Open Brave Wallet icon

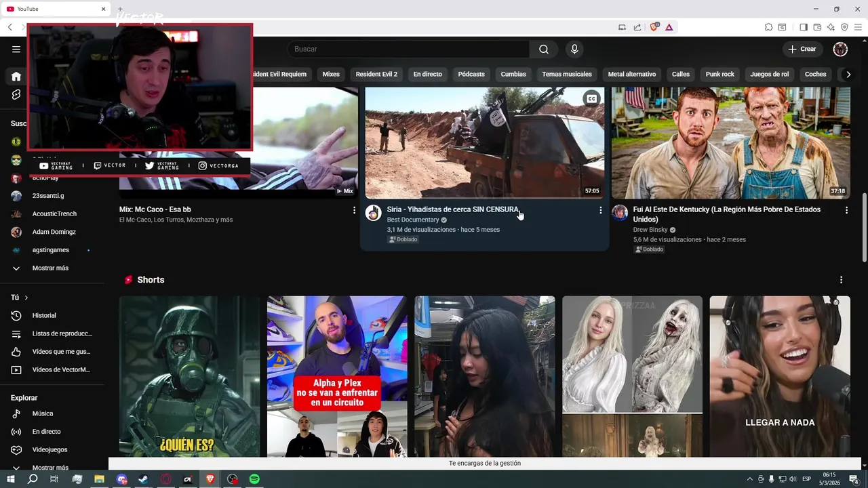click(x=817, y=27)
